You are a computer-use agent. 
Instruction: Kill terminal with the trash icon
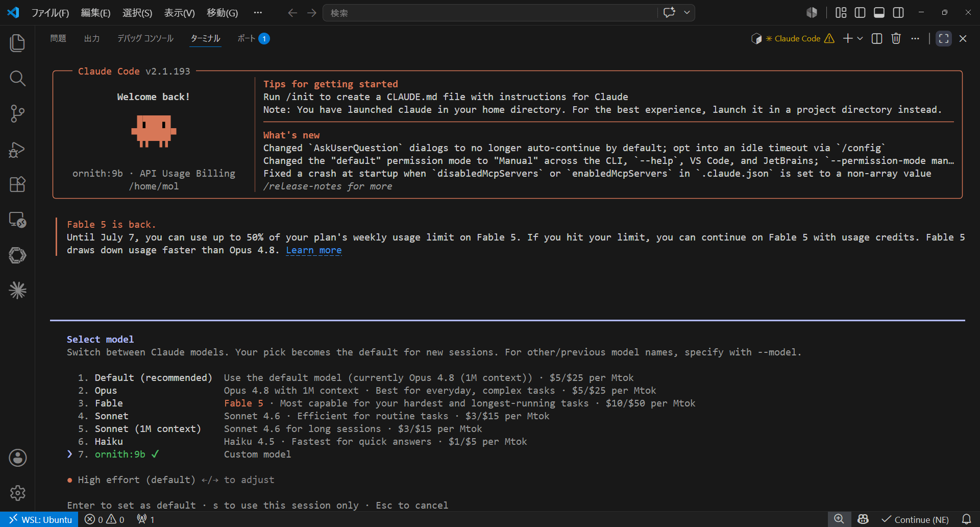[x=896, y=38]
